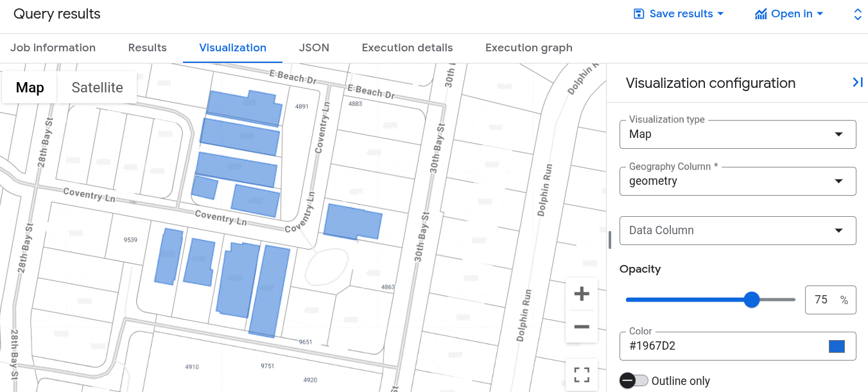The height and width of the screenshot is (392, 868).
Task: Click the zoom out icon on the map
Action: click(581, 327)
